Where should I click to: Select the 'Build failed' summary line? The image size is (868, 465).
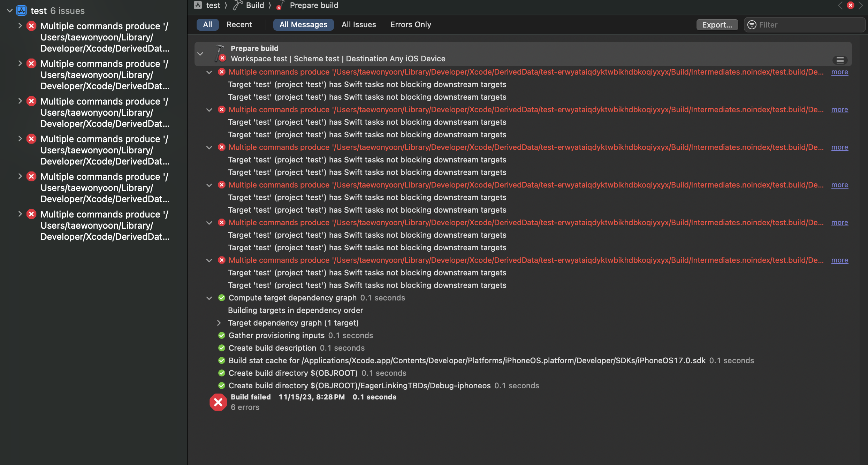tap(313, 397)
